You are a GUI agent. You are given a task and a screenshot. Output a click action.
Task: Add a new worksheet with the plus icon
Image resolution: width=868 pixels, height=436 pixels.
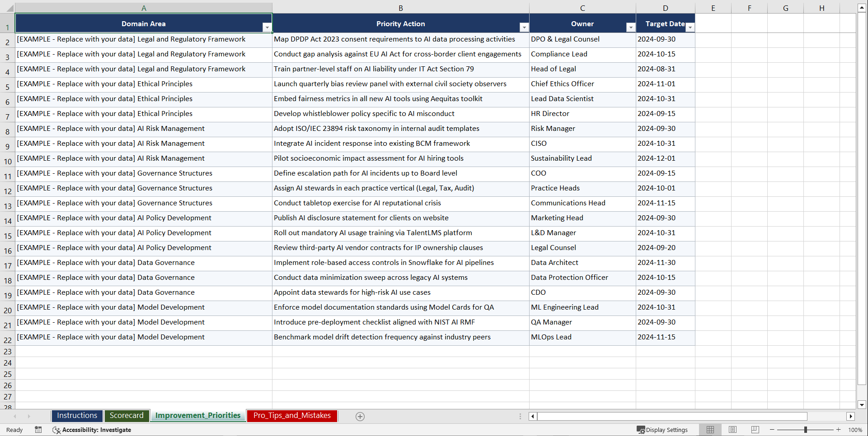coord(360,416)
